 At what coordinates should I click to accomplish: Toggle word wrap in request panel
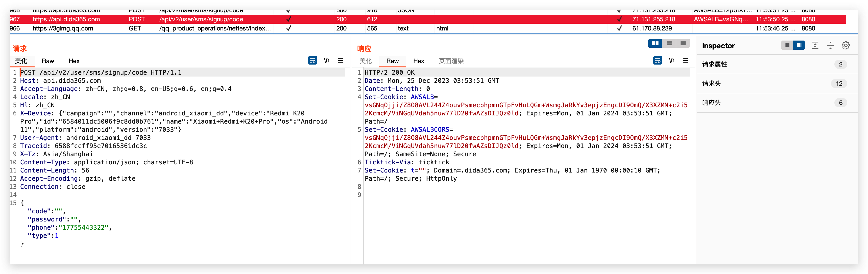(312, 61)
